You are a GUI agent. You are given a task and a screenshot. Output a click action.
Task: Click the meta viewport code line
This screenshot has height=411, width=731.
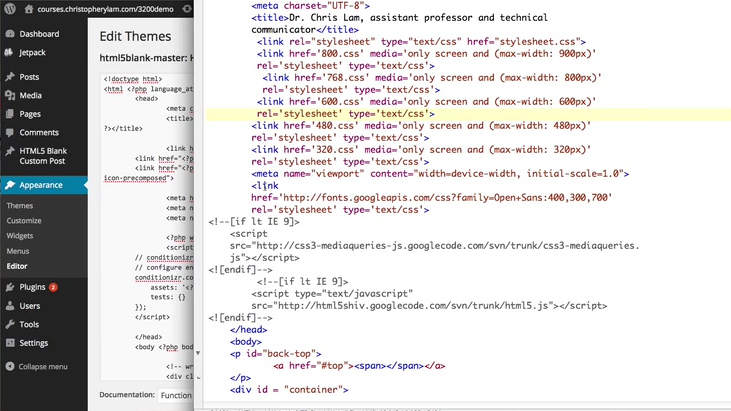tap(440, 174)
